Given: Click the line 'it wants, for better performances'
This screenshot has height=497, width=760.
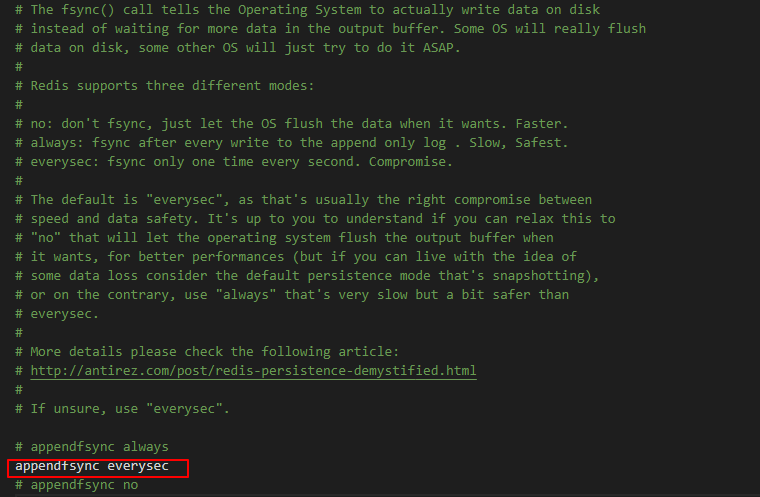Looking at the screenshot, I should (x=296, y=257).
